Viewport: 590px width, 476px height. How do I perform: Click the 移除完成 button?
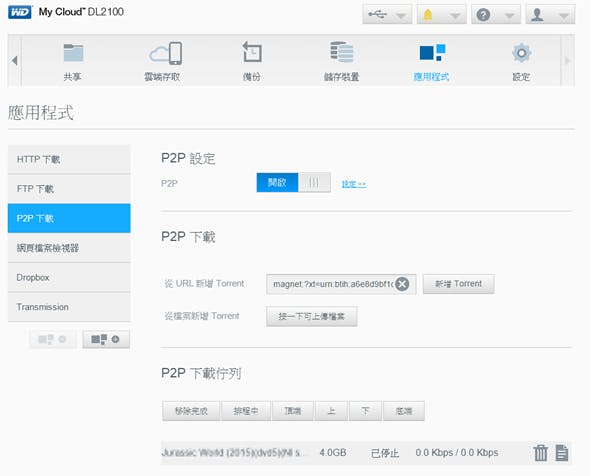[191, 411]
